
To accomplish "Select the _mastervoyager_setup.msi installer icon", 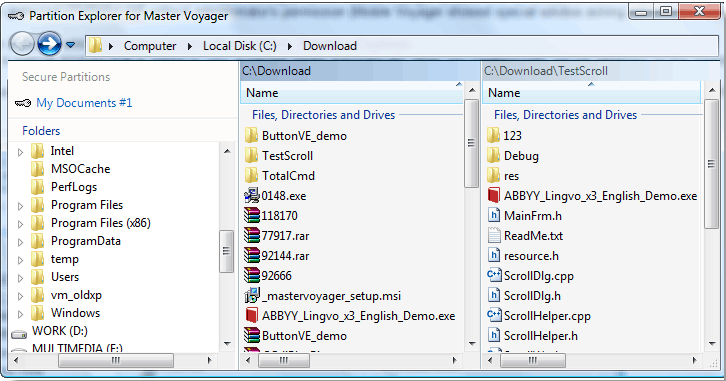I will tap(251, 295).
